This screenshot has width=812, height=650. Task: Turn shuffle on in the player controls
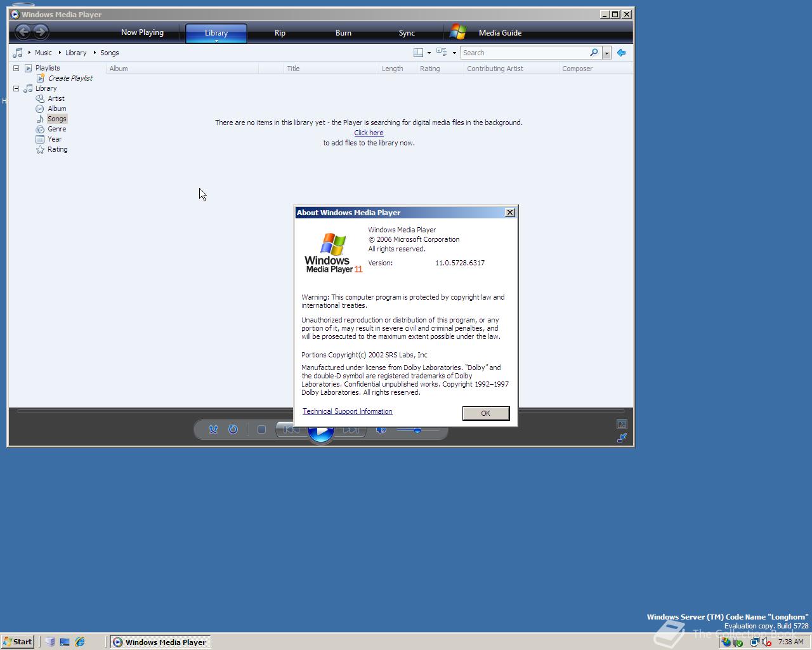point(214,430)
